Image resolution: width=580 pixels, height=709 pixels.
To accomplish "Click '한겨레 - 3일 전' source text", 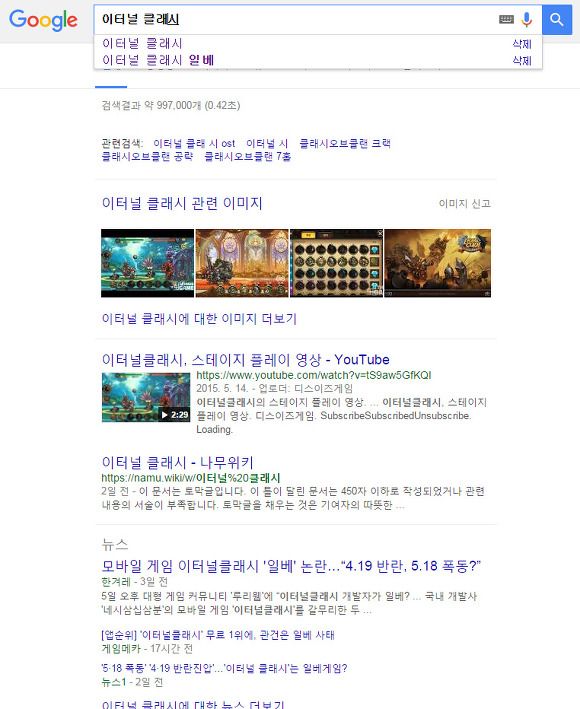I will point(135,581).
